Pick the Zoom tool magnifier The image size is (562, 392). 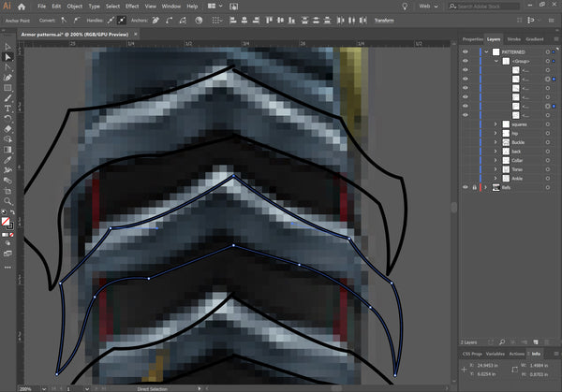(x=7, y=200)
